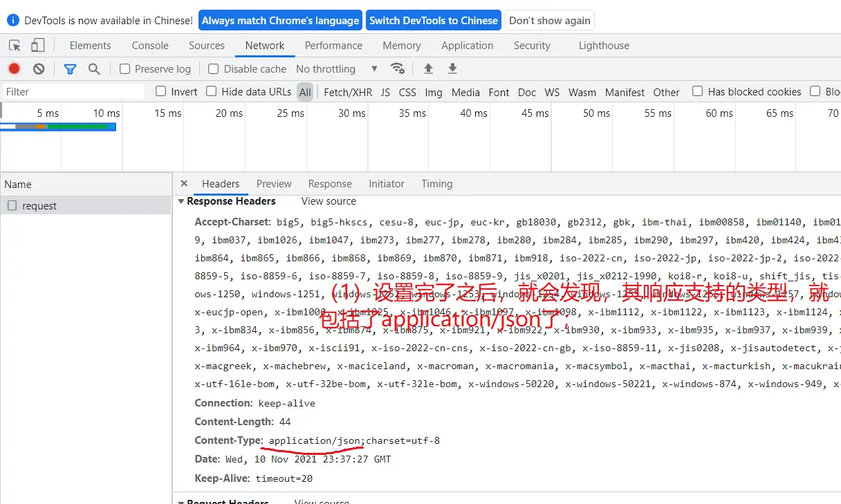Viewport: 841px width, 504px height.
Task: Click the import HAR upload arrow
Action: 428,68
